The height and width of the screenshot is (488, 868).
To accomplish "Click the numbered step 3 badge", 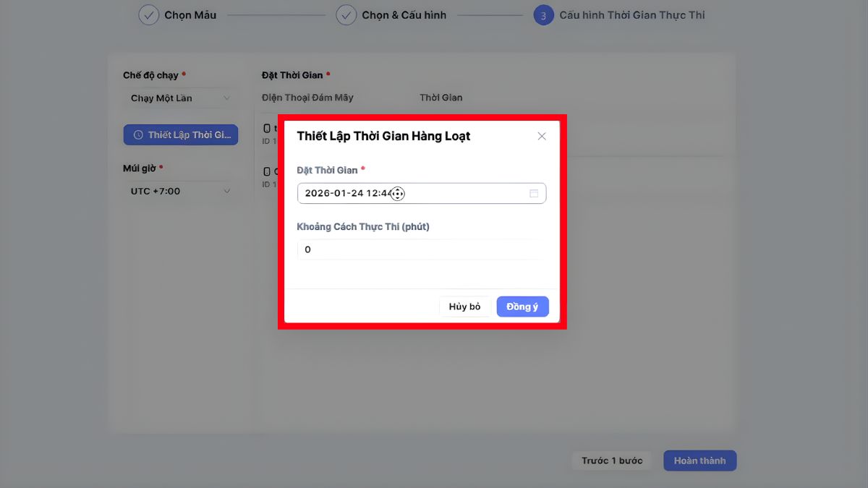I will coord(543,14).
